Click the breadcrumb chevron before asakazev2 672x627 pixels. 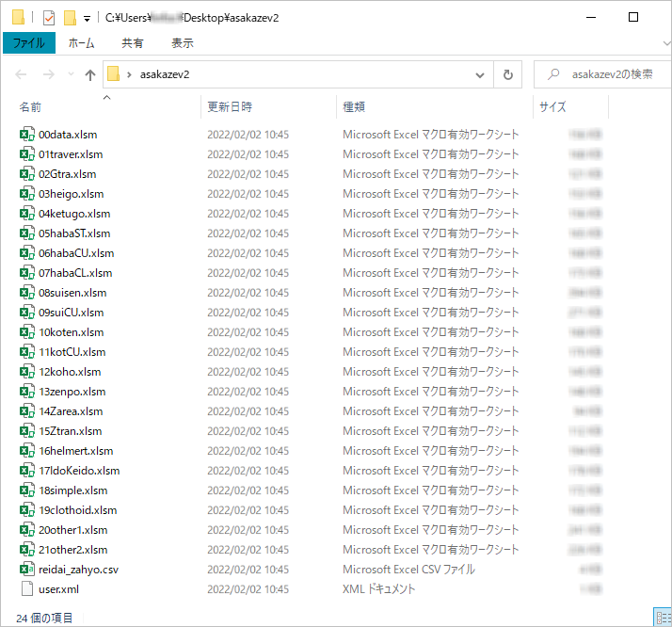(129, 74)
